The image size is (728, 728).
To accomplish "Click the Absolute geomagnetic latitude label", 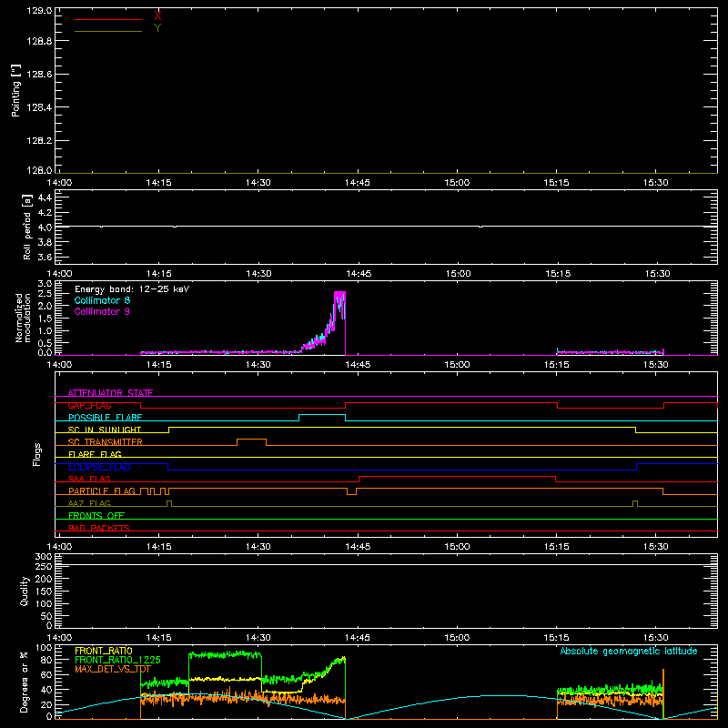I will click(x=629, y=651).
